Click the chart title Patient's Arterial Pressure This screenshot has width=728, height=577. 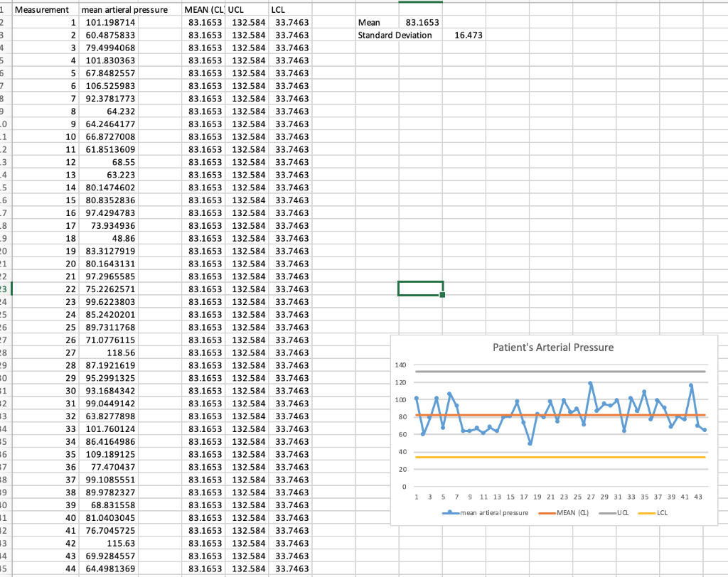pos(554,347)
